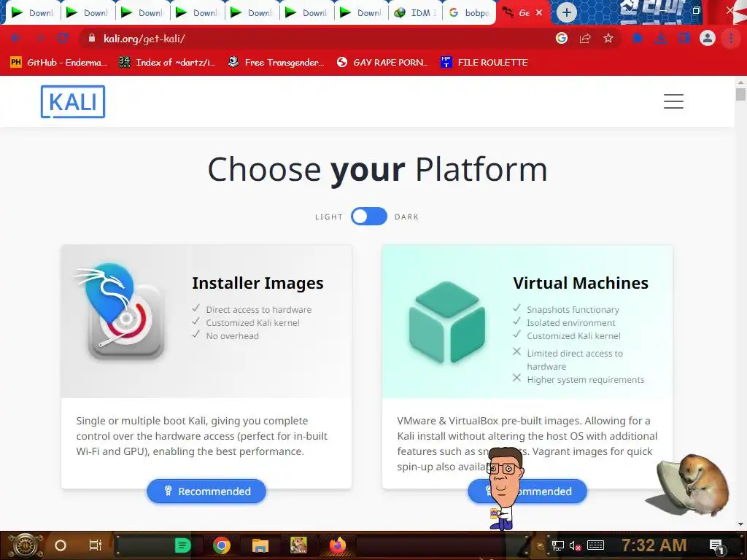The image size is (747, 560).
Task: Open the FILE ROULETTE bookmark
Action: point(484,63)
